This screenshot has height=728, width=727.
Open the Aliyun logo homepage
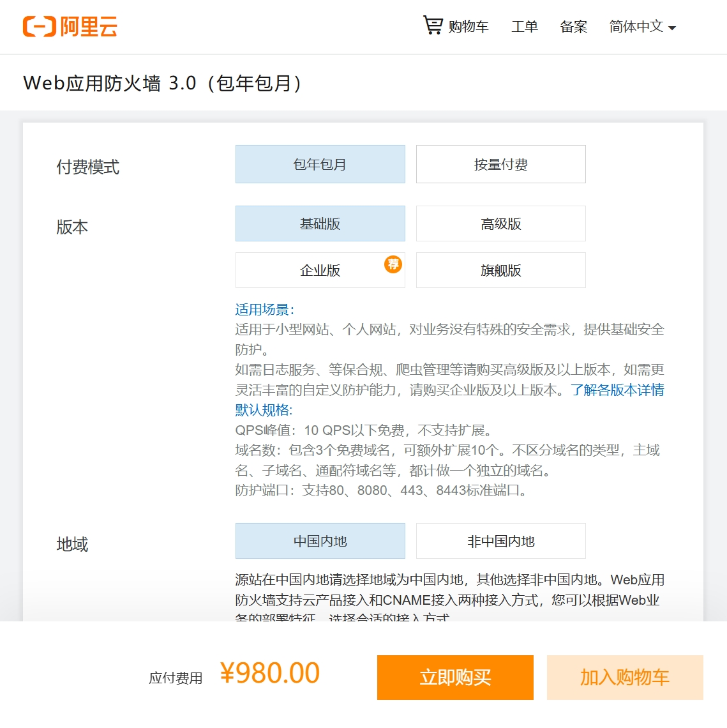point(70,26)
